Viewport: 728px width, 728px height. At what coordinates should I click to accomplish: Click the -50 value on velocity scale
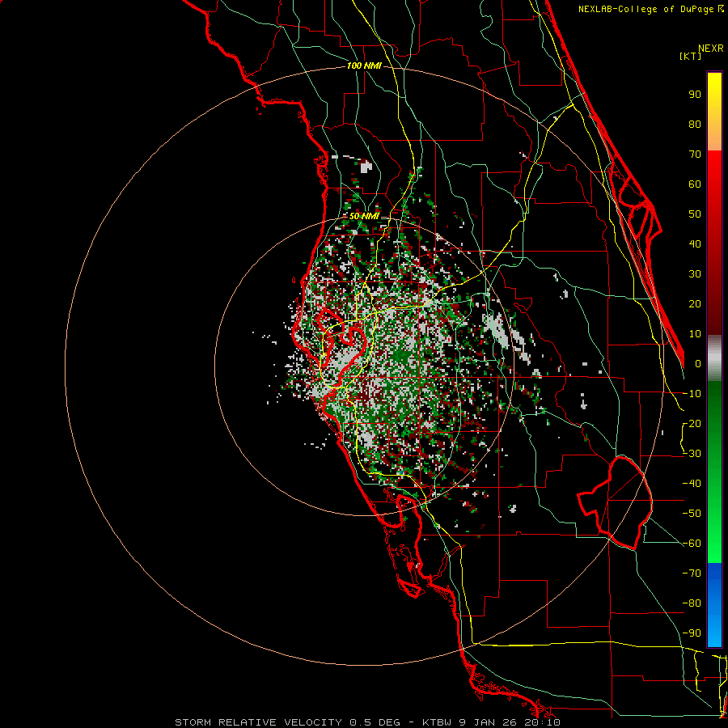(x=692, y=514)
